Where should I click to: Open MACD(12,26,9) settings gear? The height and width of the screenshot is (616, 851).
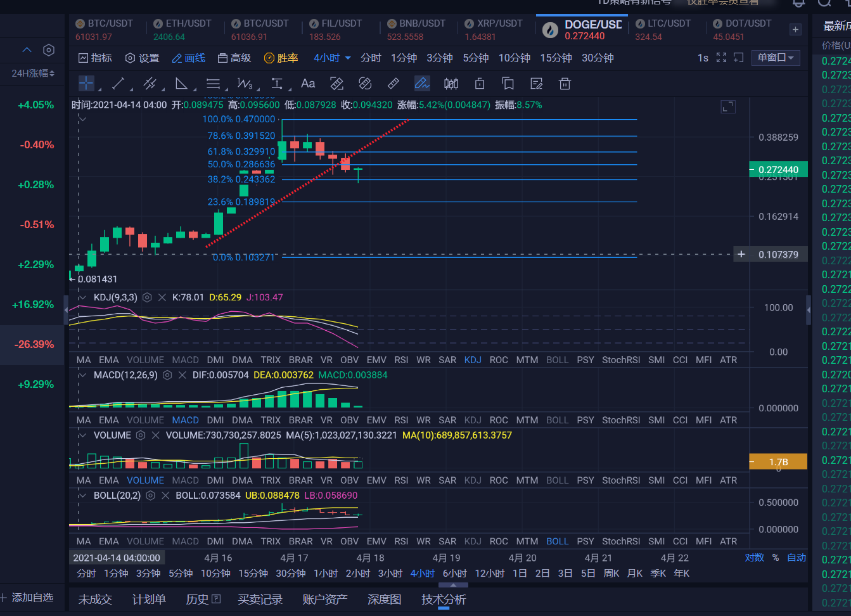167,375
